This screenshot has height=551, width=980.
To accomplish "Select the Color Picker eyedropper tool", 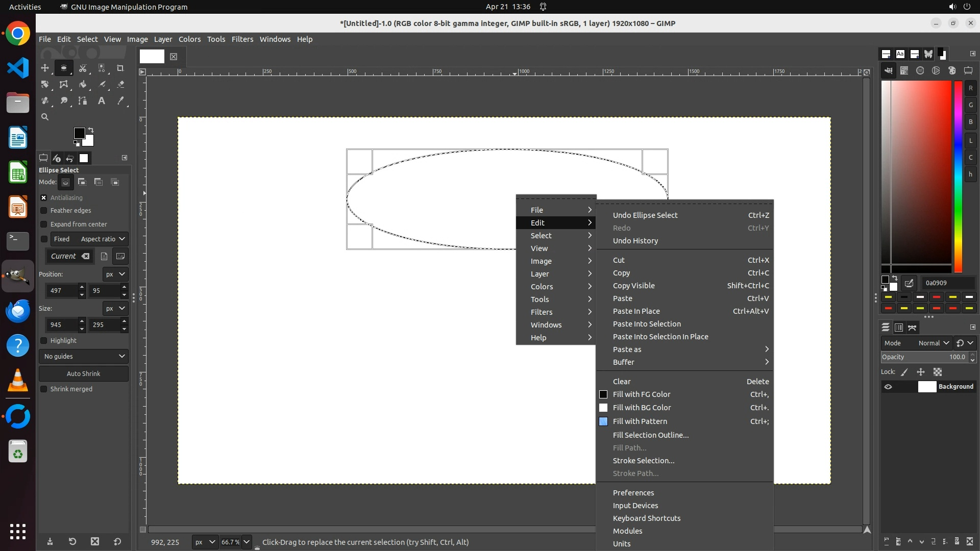I will coord(120,101).
